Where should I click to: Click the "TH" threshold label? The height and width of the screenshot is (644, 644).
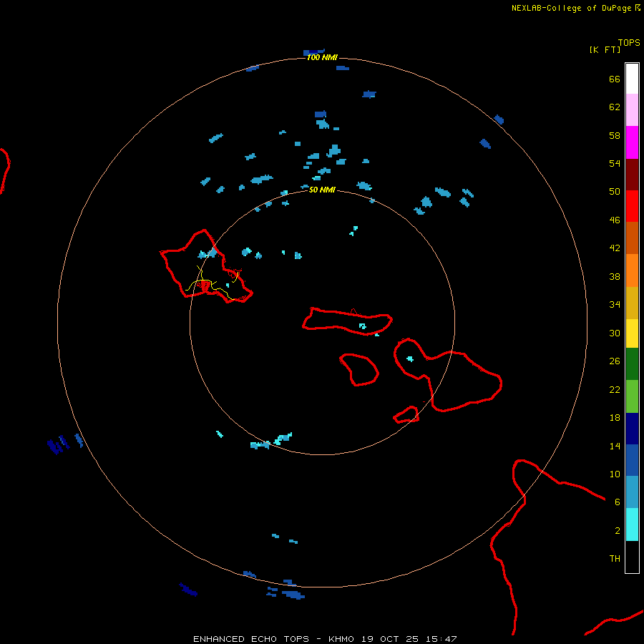coord(615,559)
